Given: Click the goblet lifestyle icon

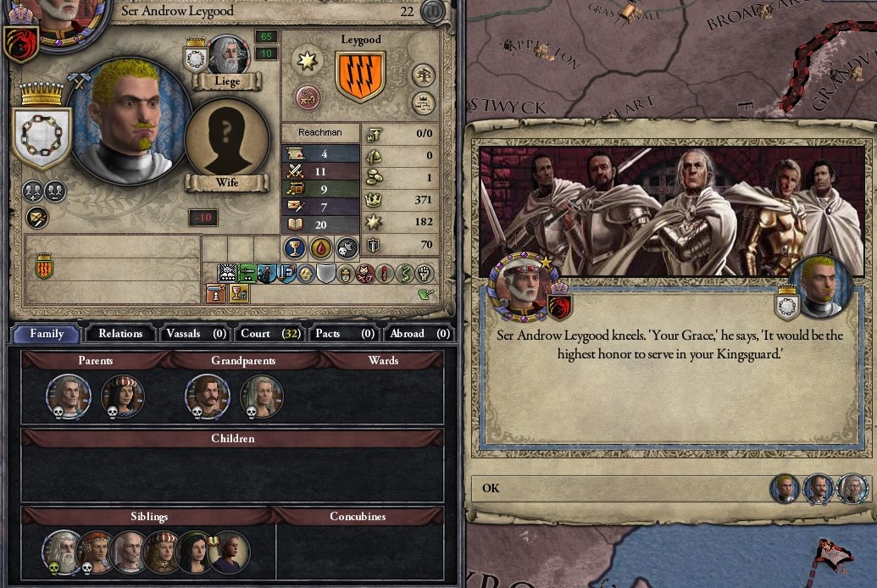Looking at the screenshot, I should (295, 248).
